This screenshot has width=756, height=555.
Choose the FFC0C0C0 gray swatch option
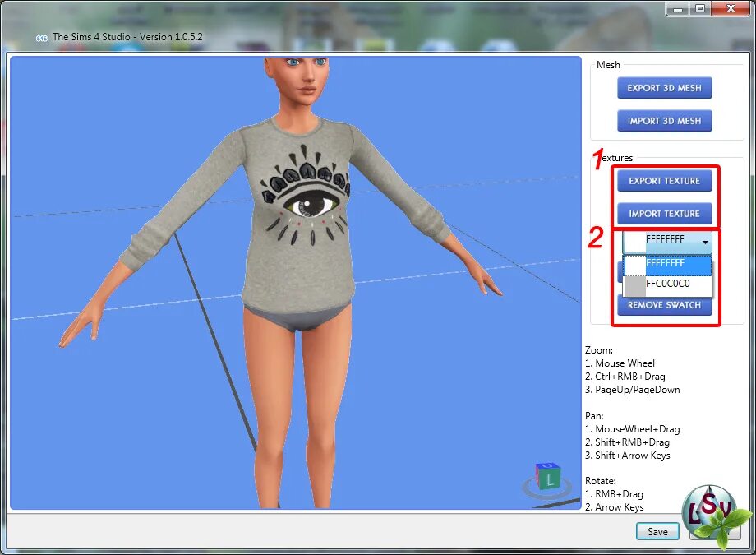tap(667, 285)
